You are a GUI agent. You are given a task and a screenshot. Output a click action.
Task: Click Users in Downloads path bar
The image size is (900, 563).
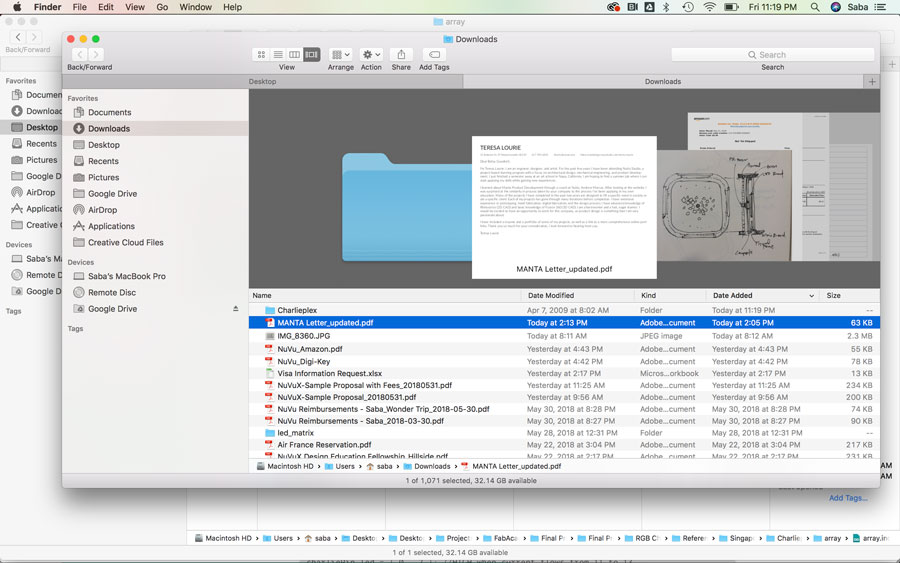click(340, 467)
